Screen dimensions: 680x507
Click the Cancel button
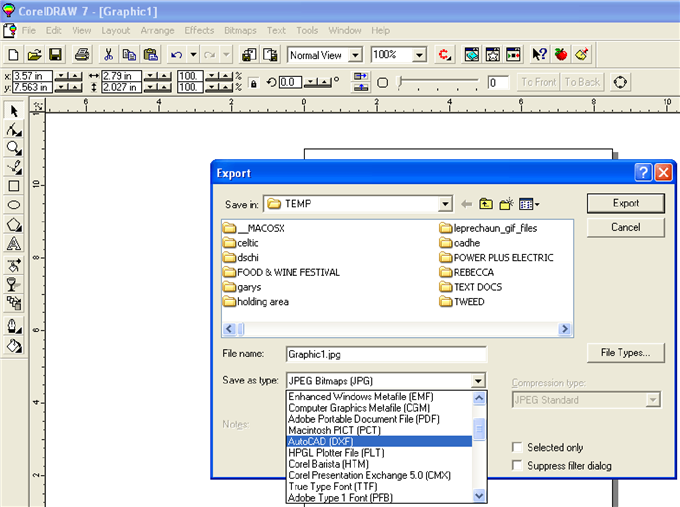(x=625, y=227)
